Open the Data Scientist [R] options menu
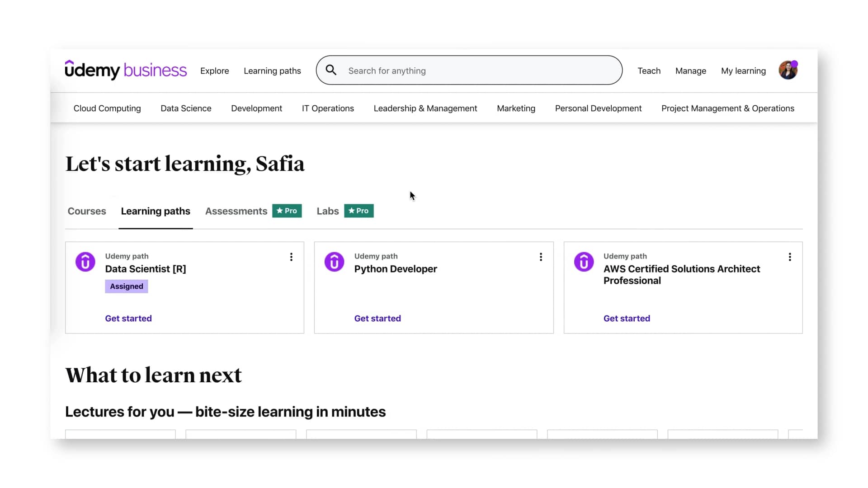The height and width of the screenshot is (488, 868). pyautogui.click(x=291, y=257)
